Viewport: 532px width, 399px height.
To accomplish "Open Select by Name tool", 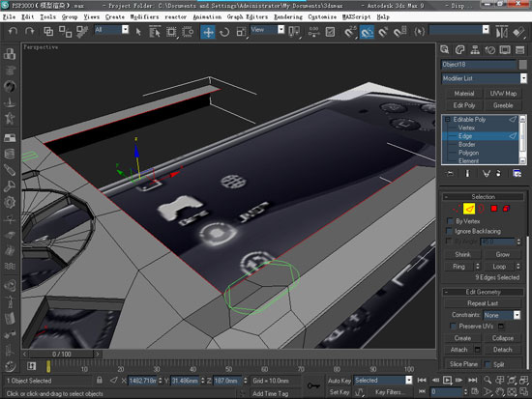I will (x=155, y=32).
